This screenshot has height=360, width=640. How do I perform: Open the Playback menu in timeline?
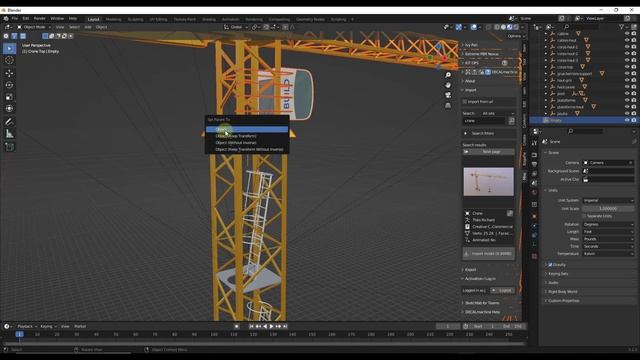27,327
